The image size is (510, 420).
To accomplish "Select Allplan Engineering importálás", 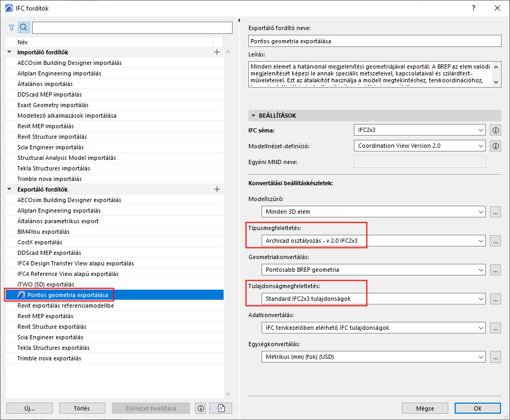I will click(x=115, y=73).
